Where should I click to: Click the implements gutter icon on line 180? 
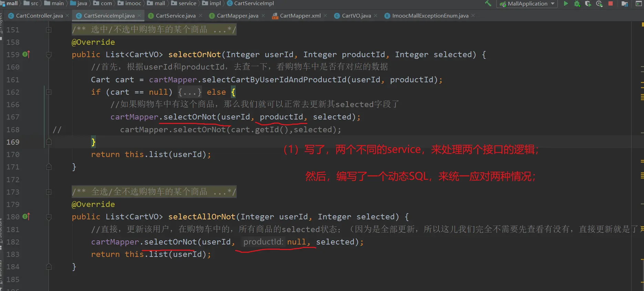point(26,217)
